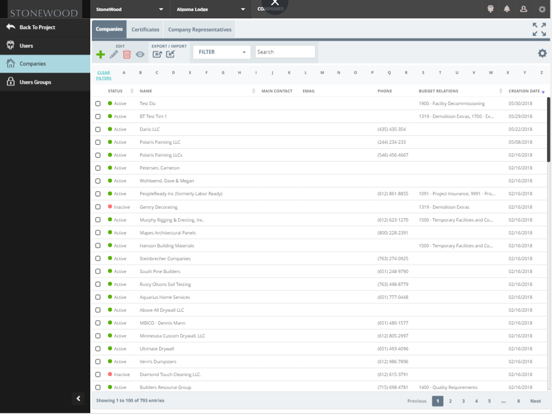This screenshot has width=552, height=414.
Task: Collapse the sidebar with the left chevron
Action: click(x=79, y=399)
